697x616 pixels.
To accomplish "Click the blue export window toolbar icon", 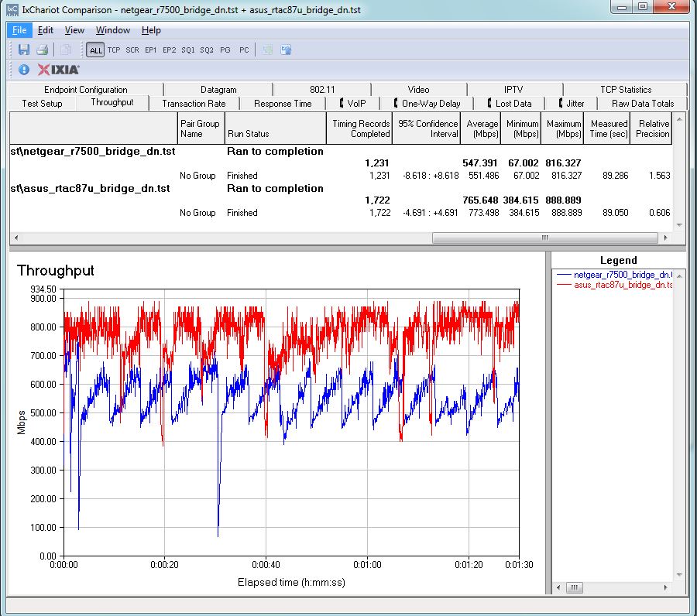I will click(286, 50).
